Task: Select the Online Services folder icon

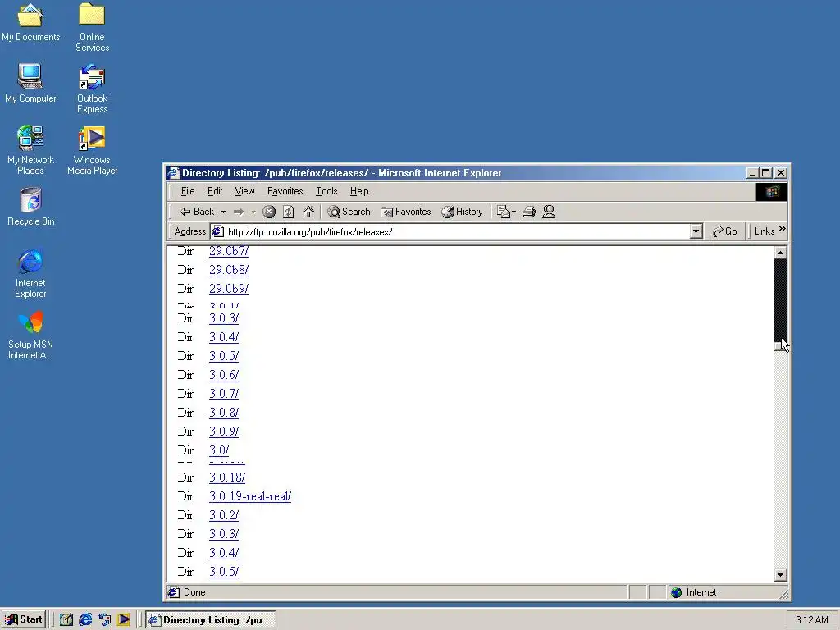Action: (92, 27)
